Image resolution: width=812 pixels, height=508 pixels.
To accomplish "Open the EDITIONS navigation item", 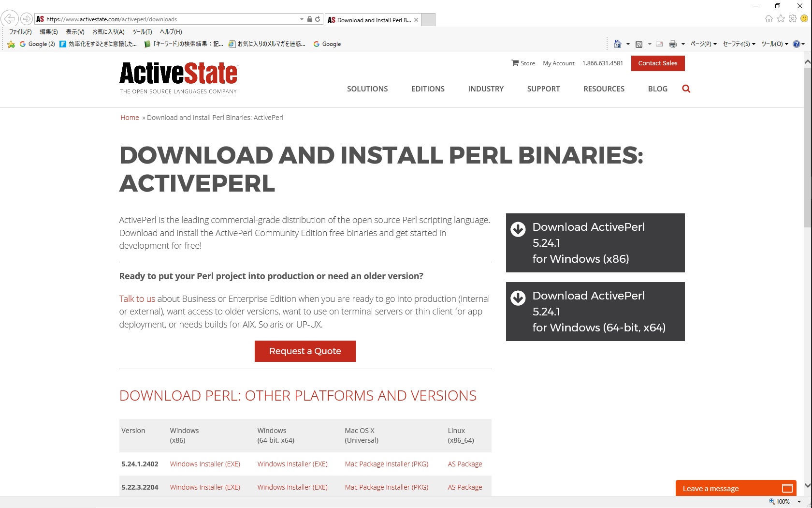I will 428,89.
